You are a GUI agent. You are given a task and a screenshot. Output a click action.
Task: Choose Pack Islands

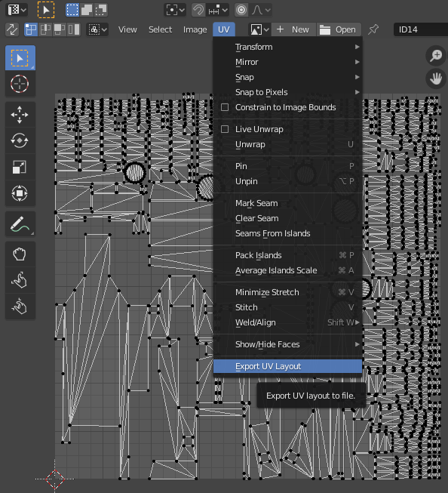(x=287, y=255)
